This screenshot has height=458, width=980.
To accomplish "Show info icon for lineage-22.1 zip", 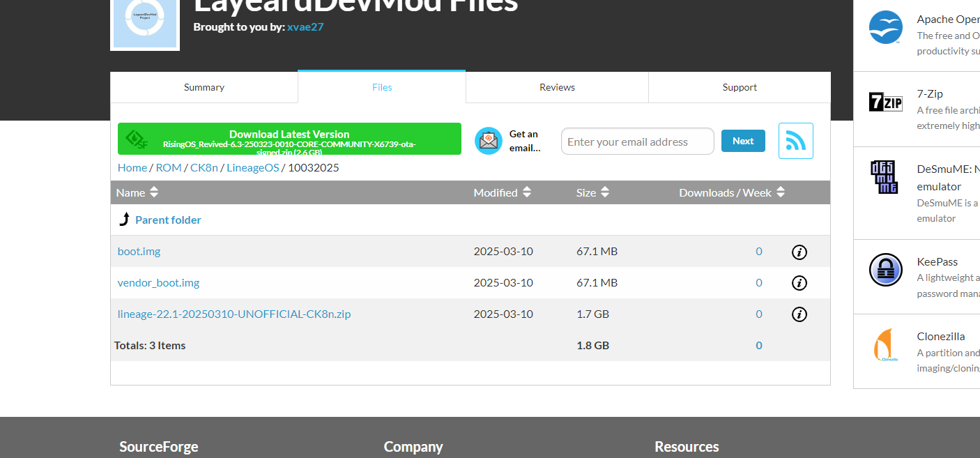I will (x=799, y=314).
